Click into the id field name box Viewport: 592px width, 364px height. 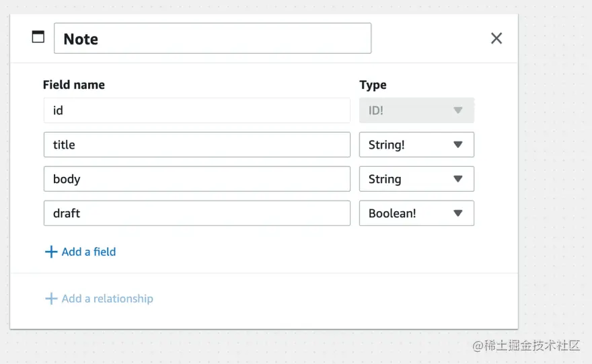[196, 110]
